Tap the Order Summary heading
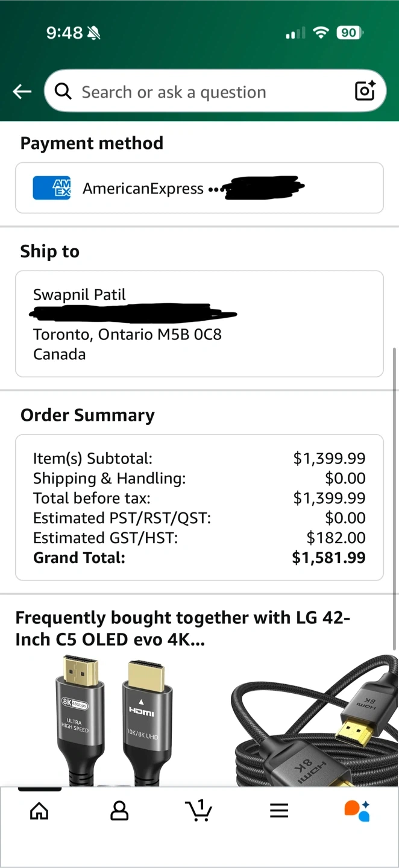 point(87,415)
